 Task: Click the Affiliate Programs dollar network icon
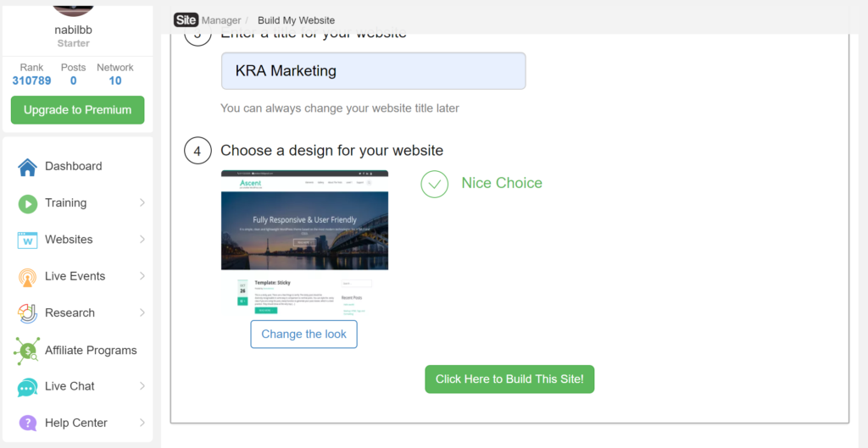coord(27,351)
